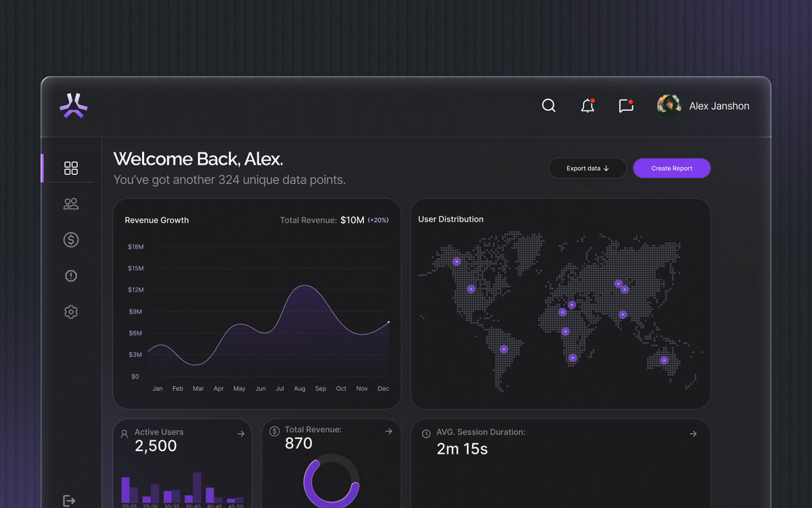Image resolution: width=812 pixels, height=508 pixels.
Task: Click Alex Janshon's profile avatar
Action: [669, 106]
